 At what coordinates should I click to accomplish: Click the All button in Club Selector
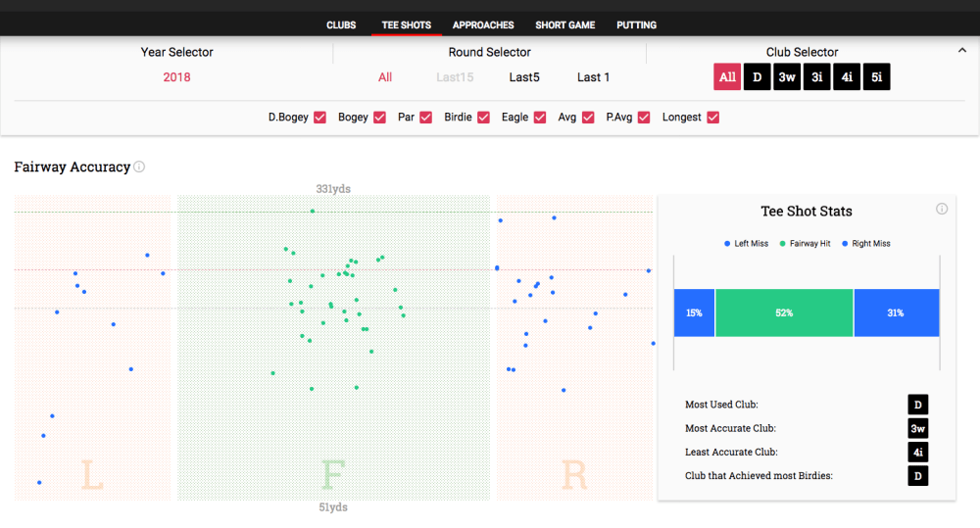pos(727,77)
